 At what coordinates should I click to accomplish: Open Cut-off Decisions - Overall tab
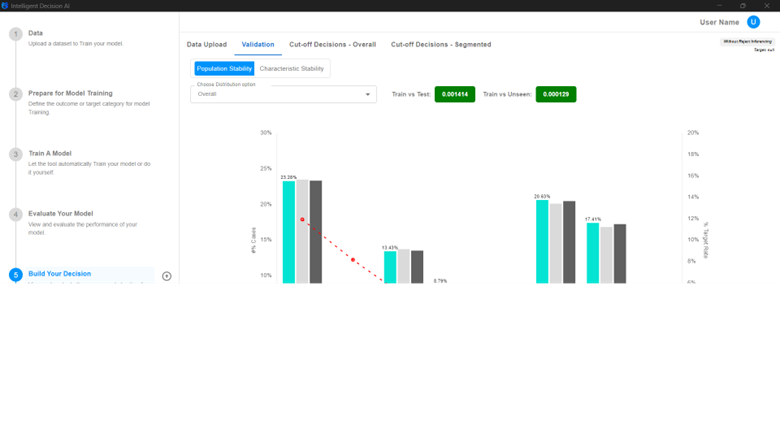tap(332, 44)
